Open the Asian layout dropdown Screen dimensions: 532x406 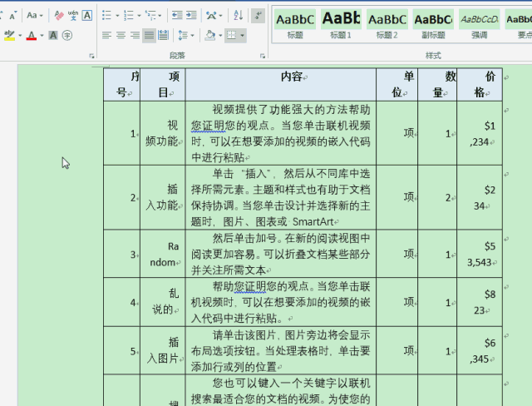tap(214, 15)
